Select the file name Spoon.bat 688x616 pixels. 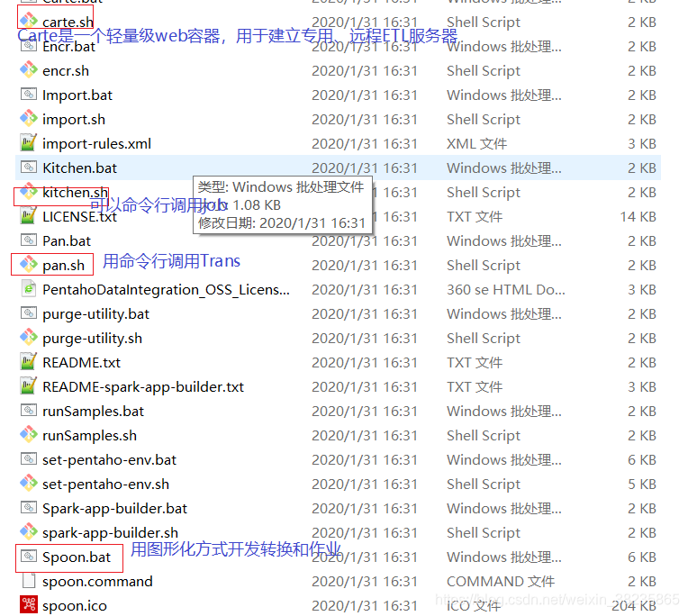(x=77, y=557)
